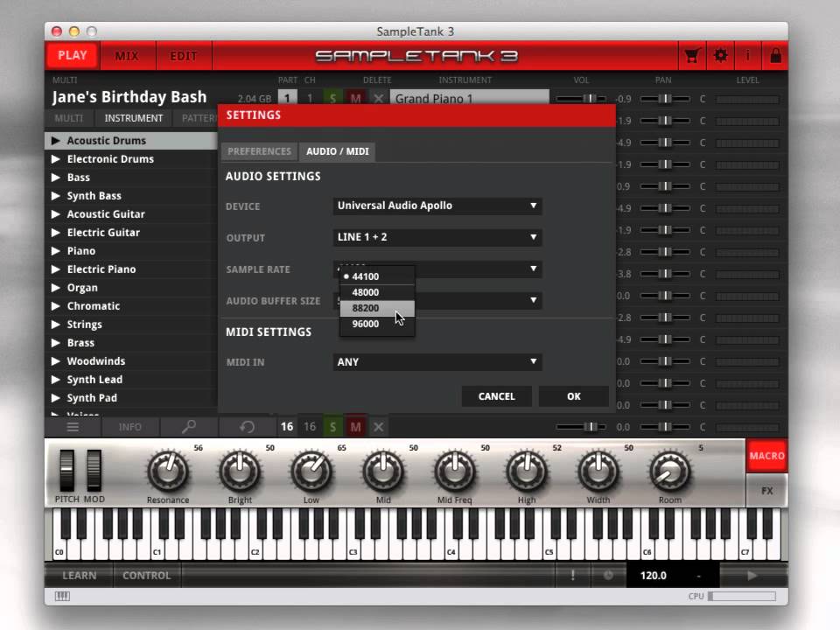The width and height of the screenshot is (840, 630).
Task: Switch to the PLAY page
Action: [73, 56]
